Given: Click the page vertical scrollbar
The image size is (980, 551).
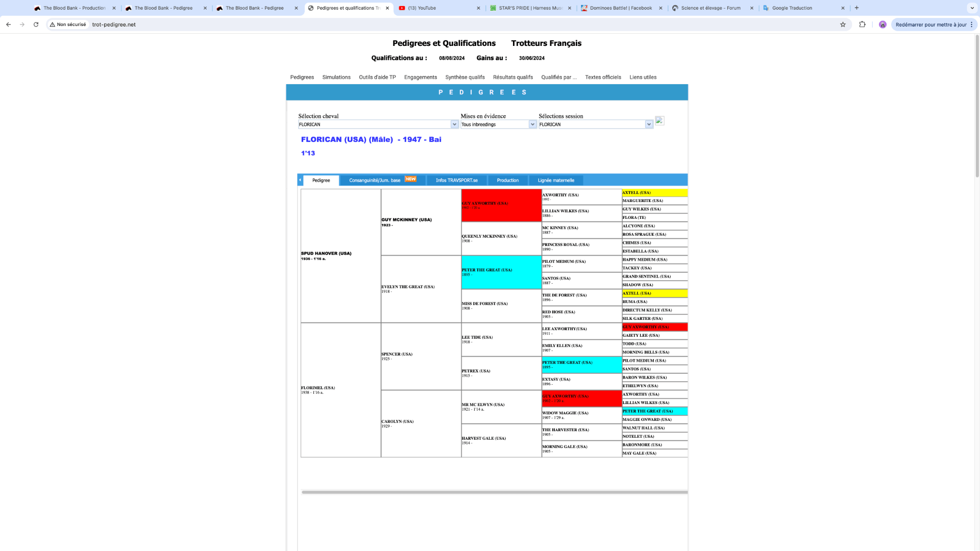Looking at the screenshot, I should click(x=977, y=106).
